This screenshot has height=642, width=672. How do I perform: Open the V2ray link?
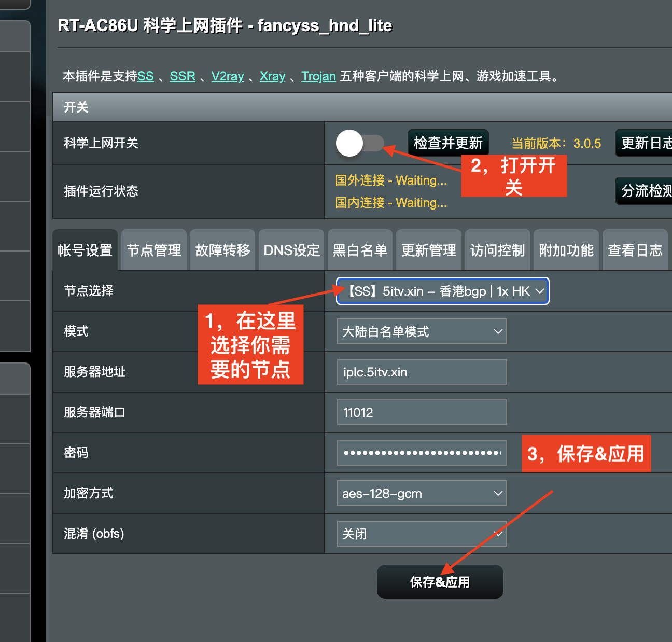tap(227, 76)
